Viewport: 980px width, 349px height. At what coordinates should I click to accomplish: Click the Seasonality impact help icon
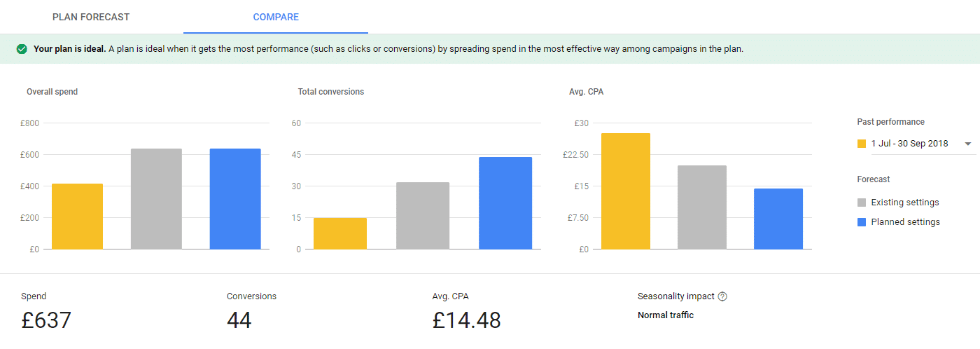[x=722, y=296]
